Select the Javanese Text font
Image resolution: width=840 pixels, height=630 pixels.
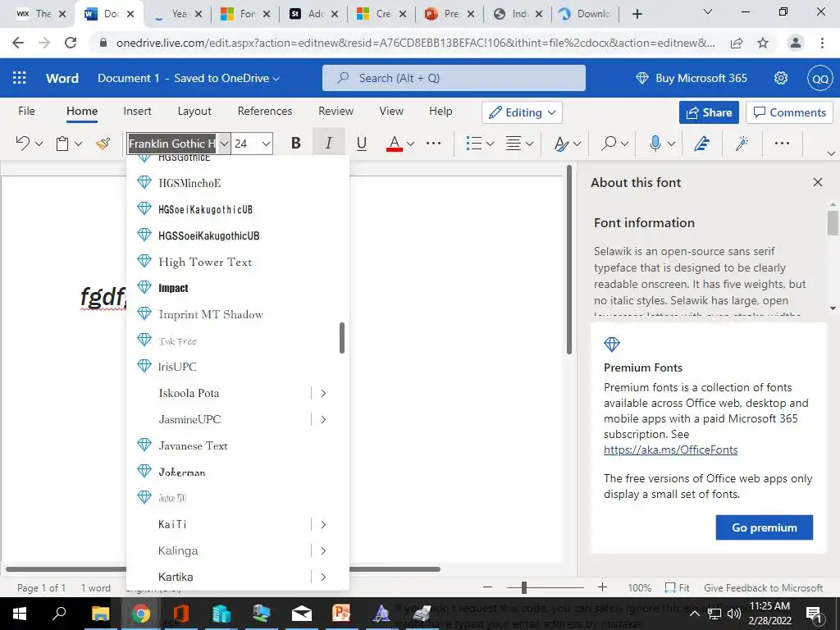click(x=237, y=445)
